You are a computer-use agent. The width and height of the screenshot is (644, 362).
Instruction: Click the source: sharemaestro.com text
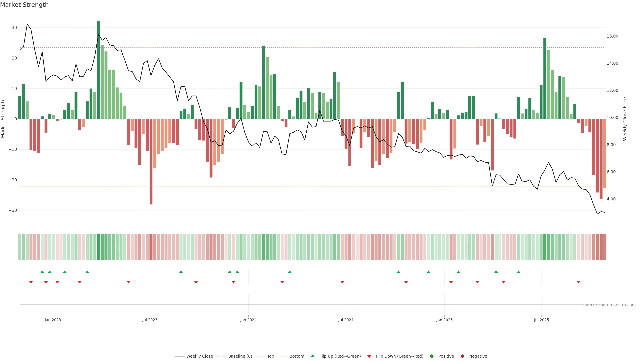(x=609, y=305)
